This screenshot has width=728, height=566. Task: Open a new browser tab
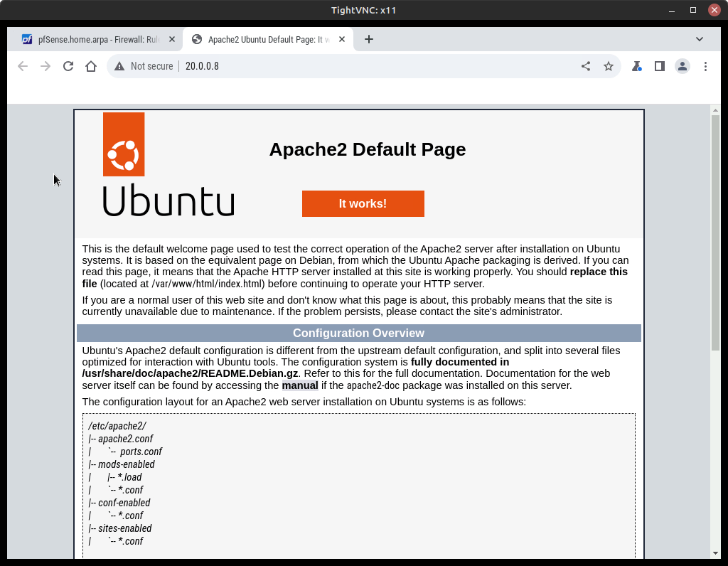coord(369,40)
